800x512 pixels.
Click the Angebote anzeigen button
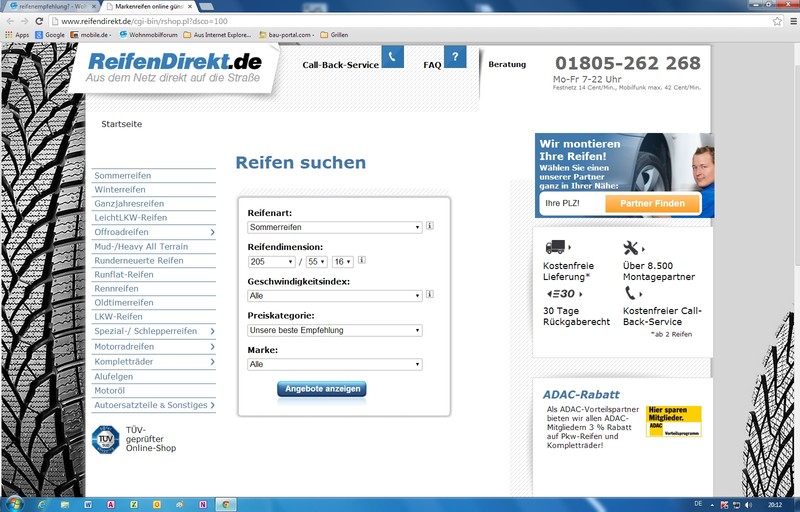point(321,389)
